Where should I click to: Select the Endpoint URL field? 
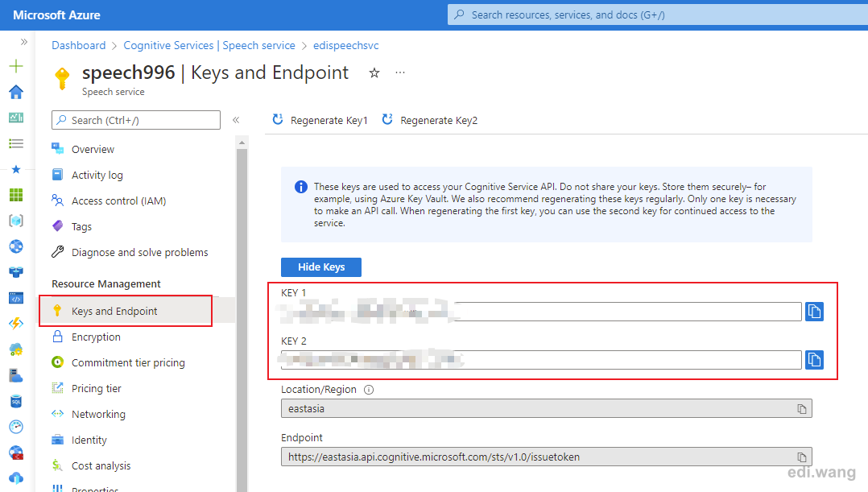click(x=547, y=457)
